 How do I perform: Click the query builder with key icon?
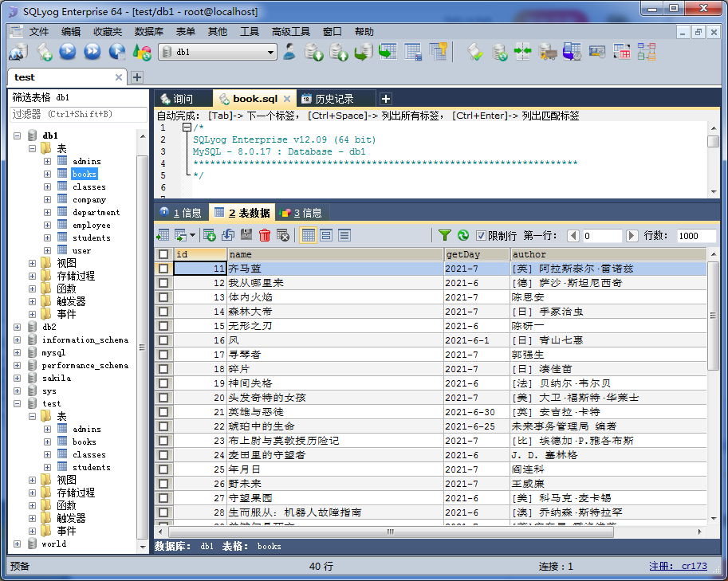[438, 52]
